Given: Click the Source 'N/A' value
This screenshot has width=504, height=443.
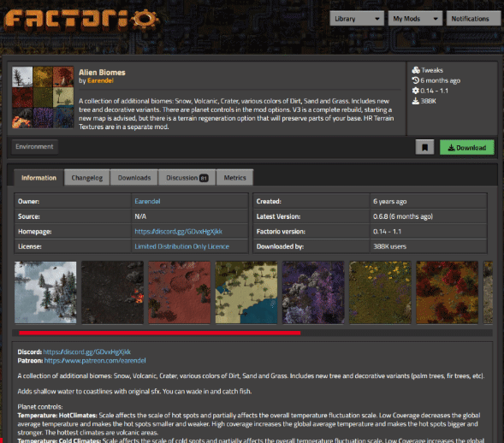Looking at the screenshot, I should point(140,216).
